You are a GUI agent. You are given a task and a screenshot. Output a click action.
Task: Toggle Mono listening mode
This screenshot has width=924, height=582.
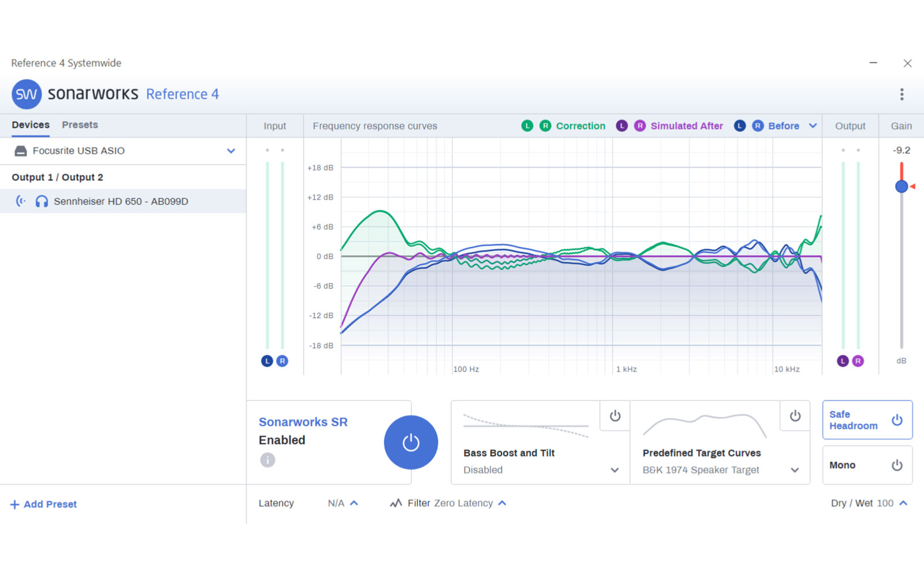(x=867, y=465)
